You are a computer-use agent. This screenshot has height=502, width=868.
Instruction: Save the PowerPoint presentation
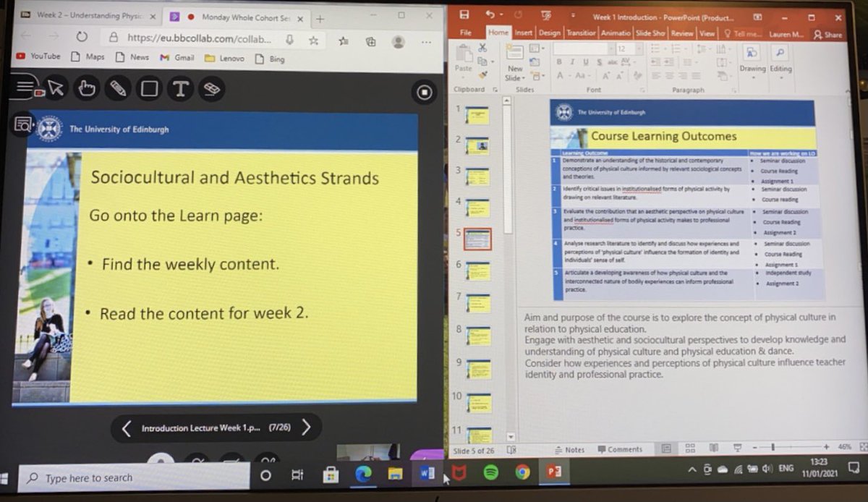click(464, 15)
